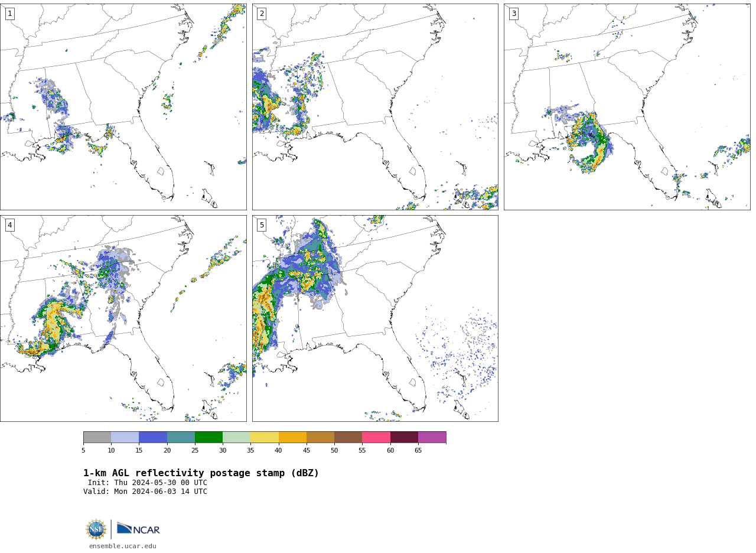Click the colorbar tick label 20
756x553 pixels.
tap(167, 451)
